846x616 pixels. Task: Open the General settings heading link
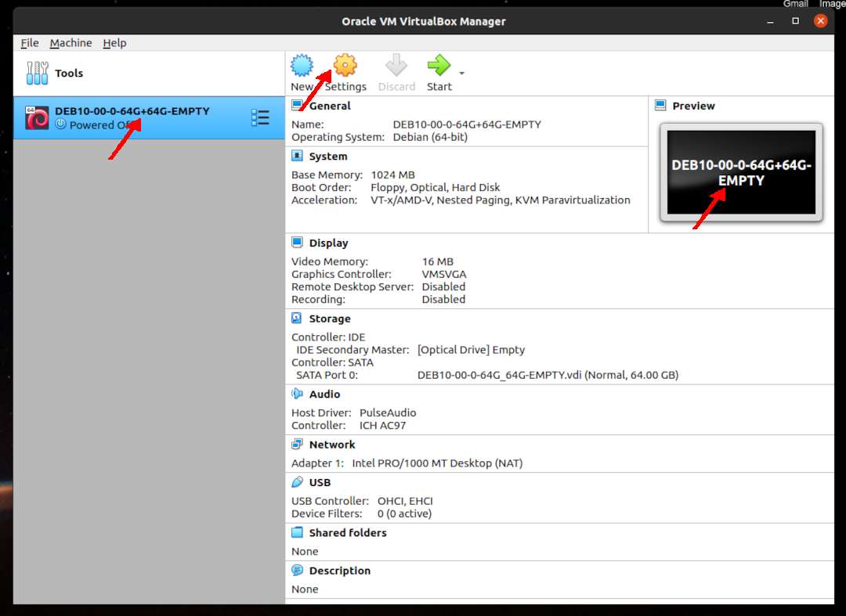[330, 106]
